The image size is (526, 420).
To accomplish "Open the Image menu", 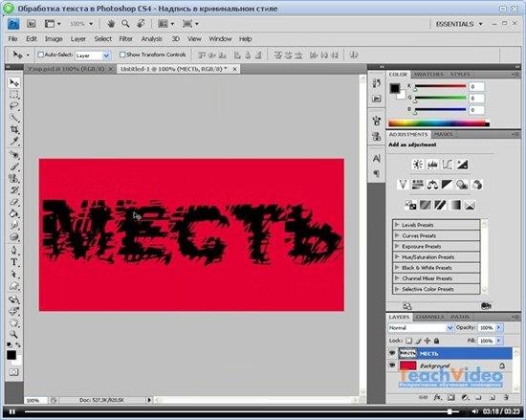I will coord(54,39).
